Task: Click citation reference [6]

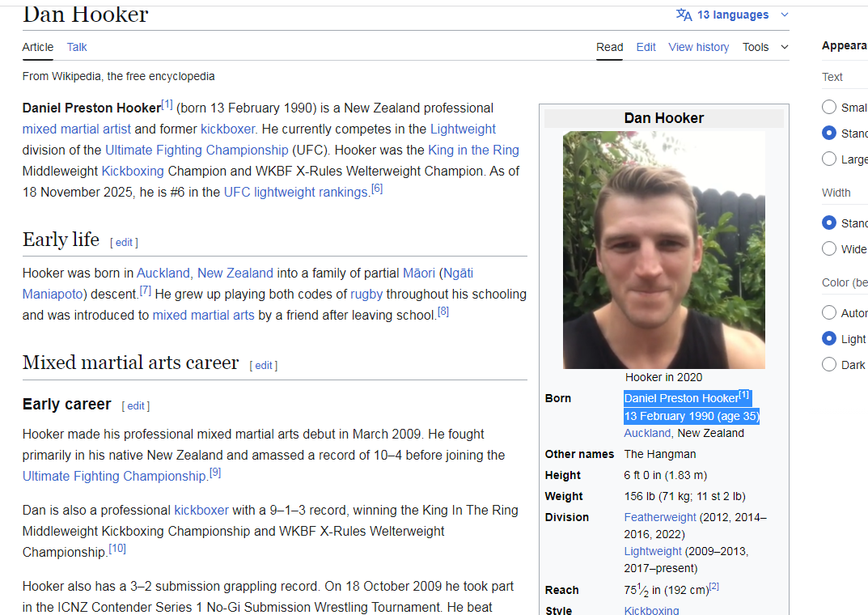Action: 376,189
